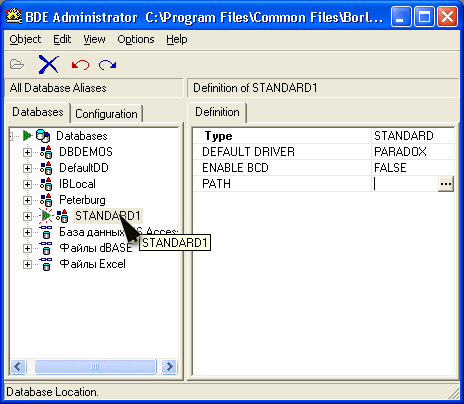Image resolution: width=464 pixels, height=404 pixels.
Task: Select the DBDEMOS alias
Action: tap(86, 152)
